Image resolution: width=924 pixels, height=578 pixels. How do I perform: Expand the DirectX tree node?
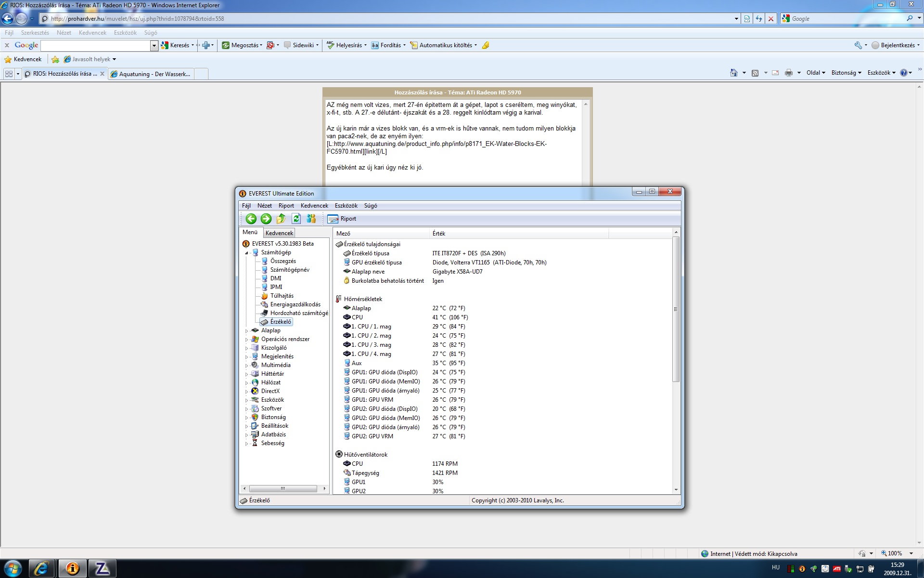(x=247, y=392)
